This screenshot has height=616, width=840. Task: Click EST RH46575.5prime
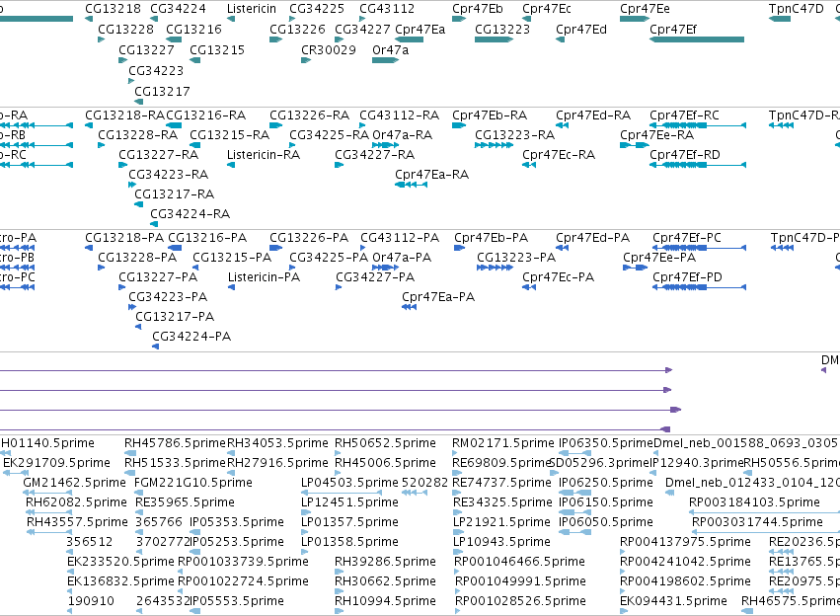pyautogui.click(x=791, y=601)
